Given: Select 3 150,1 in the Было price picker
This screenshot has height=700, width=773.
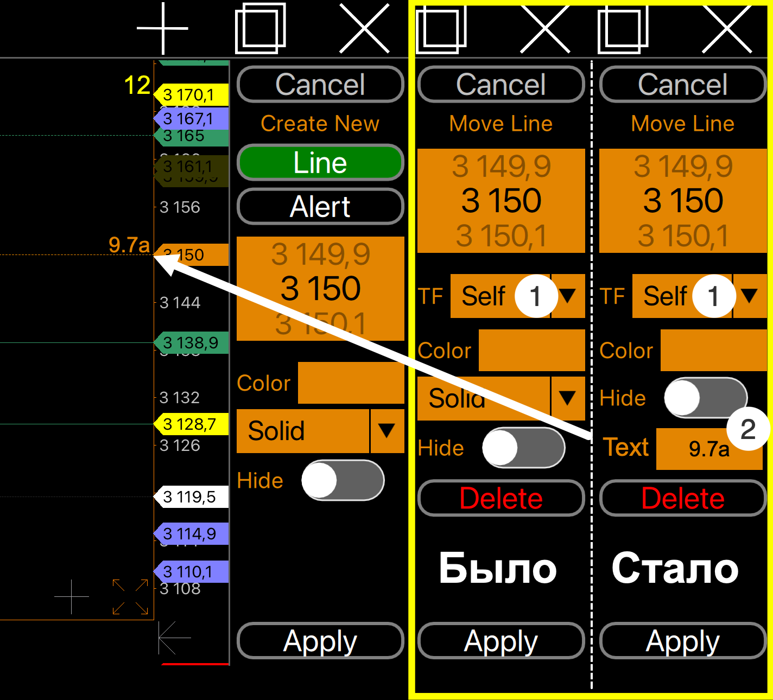Looking at the screenshot, I should point(501,236).
